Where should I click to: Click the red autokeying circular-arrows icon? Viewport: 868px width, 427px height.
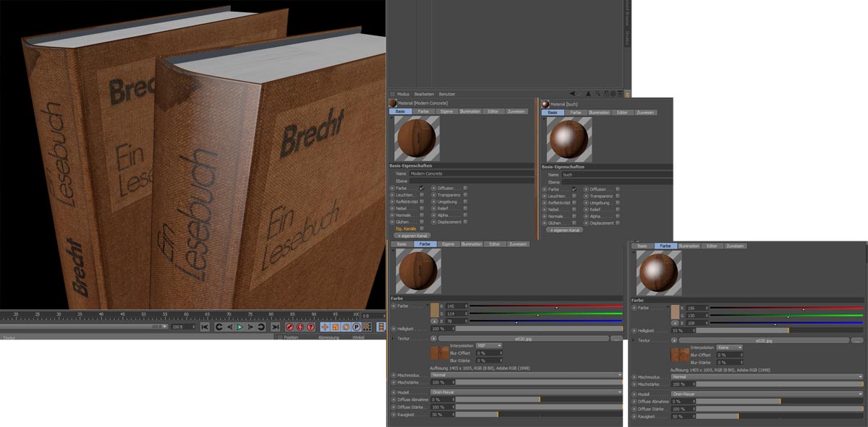pyautogui.click(x=300, y=327)
